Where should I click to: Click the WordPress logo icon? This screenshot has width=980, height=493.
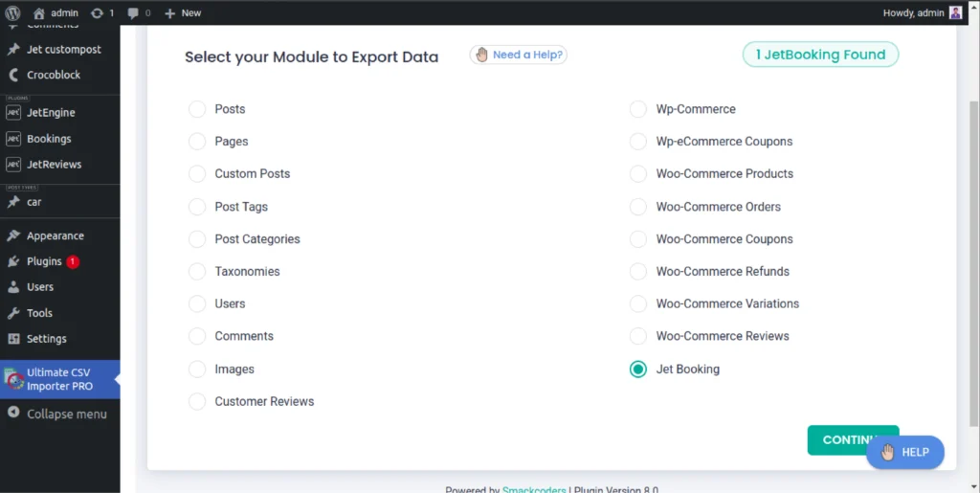point(13,13)
